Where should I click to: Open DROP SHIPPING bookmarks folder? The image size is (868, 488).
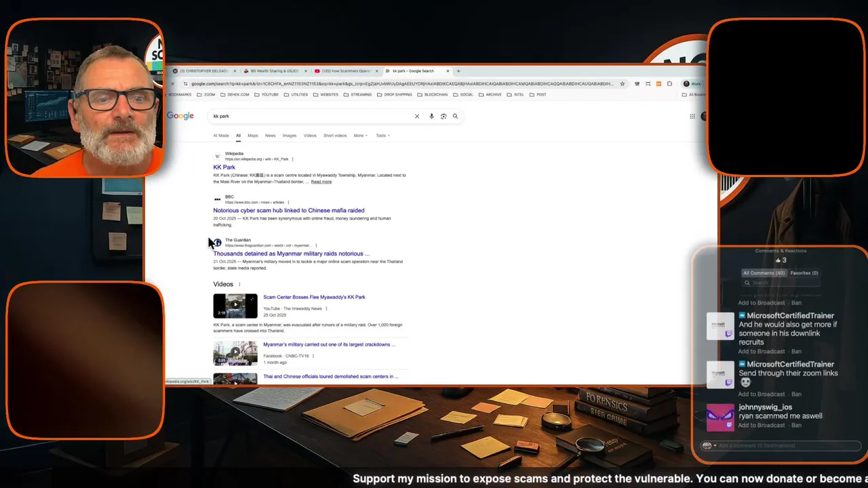click(x=395, y=95)
